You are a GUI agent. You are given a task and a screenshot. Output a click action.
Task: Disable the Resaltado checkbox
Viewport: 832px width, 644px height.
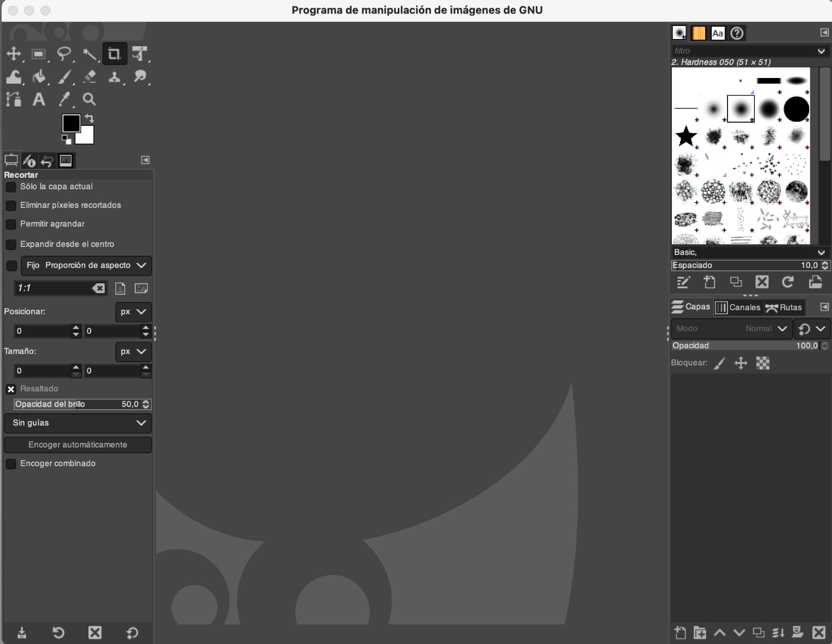pyautogui.click(x=11, y=389)
